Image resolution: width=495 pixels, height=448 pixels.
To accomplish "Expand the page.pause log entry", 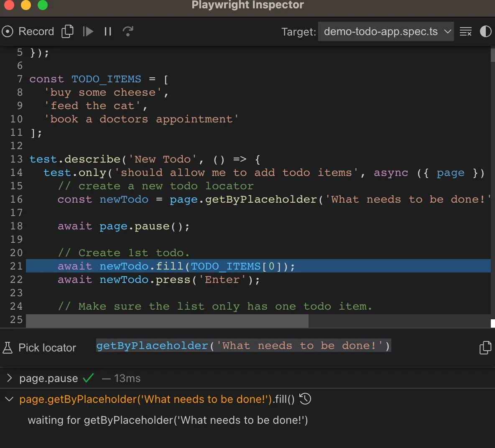I will (x=10, y=378).
